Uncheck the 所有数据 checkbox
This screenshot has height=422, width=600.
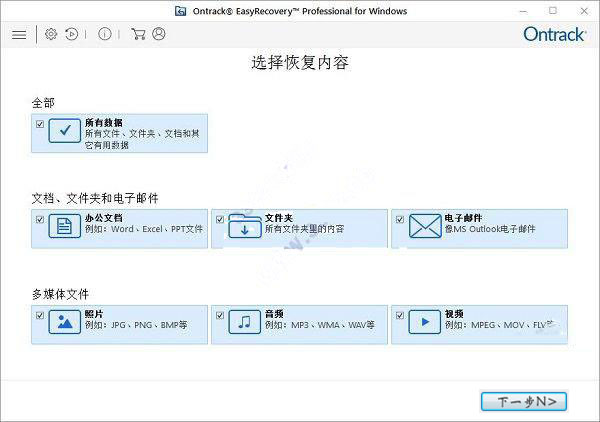tap(40, 124)
